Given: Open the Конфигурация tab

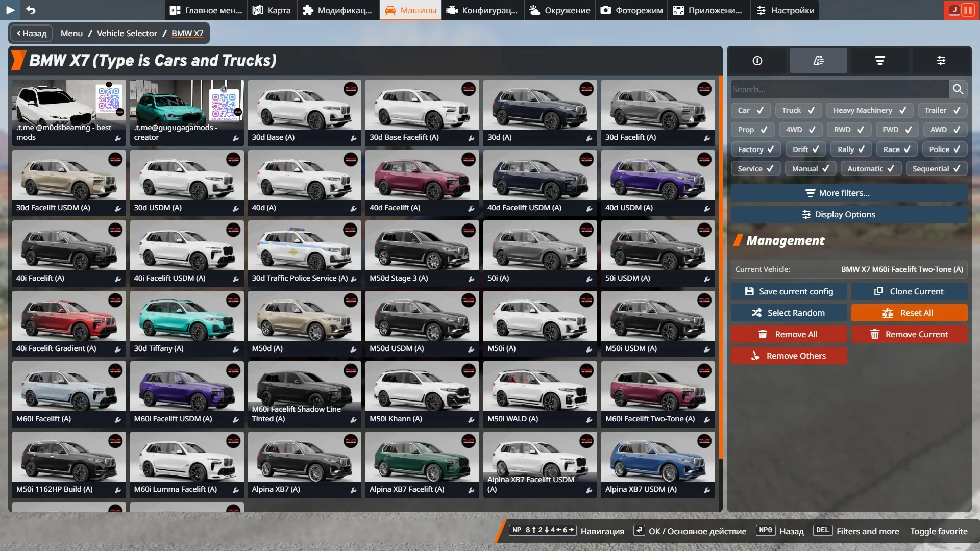Looking at the screenshot, I should coord(482,10).
